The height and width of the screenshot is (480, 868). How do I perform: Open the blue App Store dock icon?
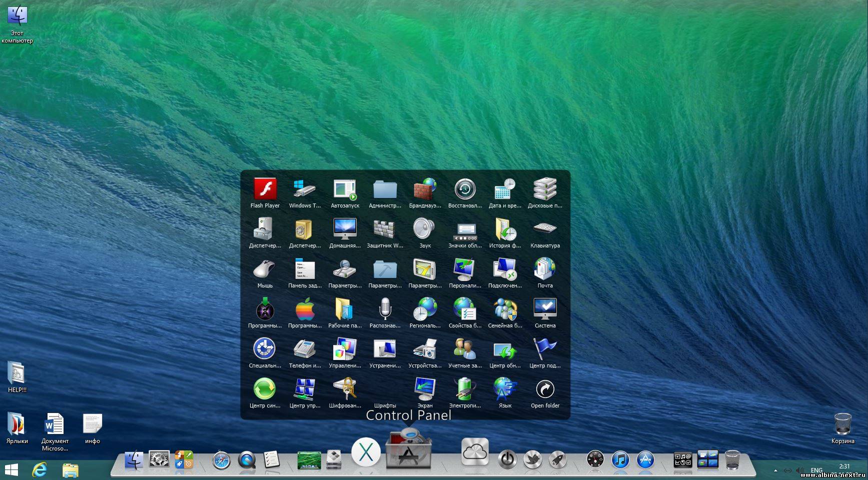645,459
